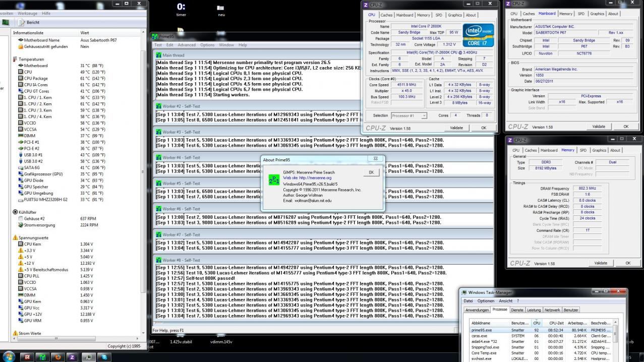Open the Dienste tab in Task-Manager

517,310
